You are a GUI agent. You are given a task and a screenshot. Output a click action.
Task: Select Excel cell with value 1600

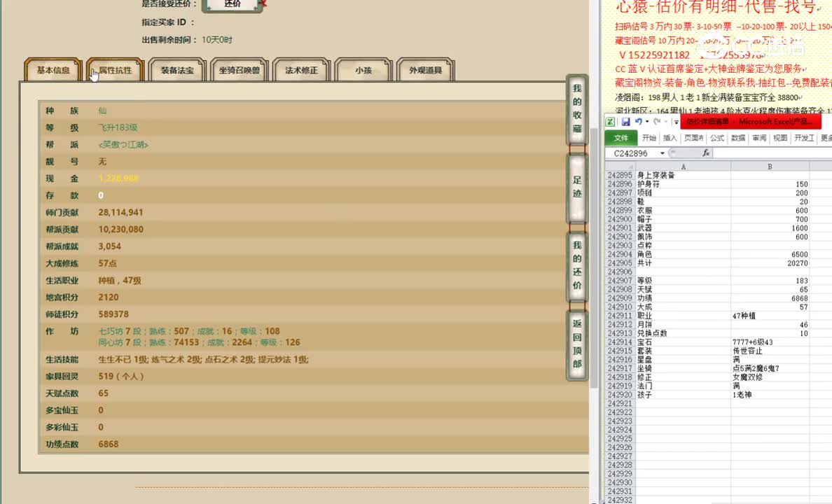pyautogui.click(x=770, y=227)
